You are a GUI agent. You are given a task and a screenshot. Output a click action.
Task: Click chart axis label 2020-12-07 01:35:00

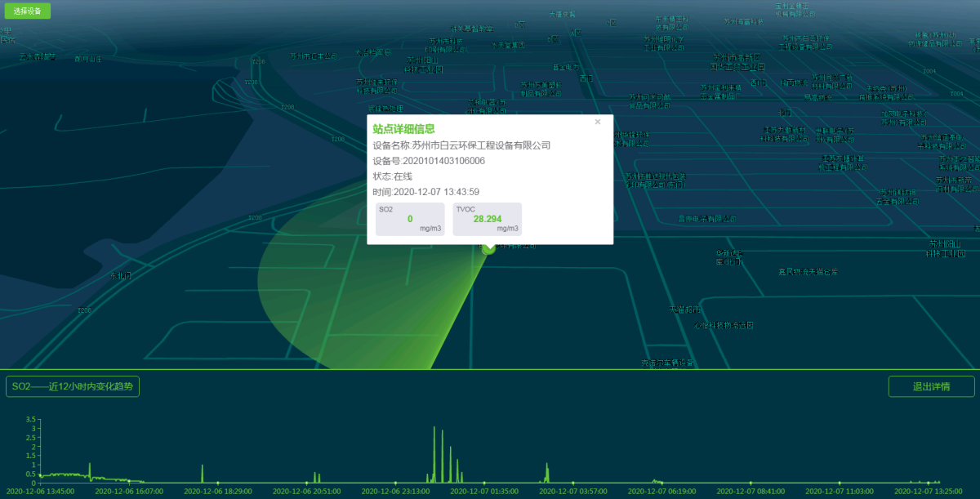click(484, 492)
